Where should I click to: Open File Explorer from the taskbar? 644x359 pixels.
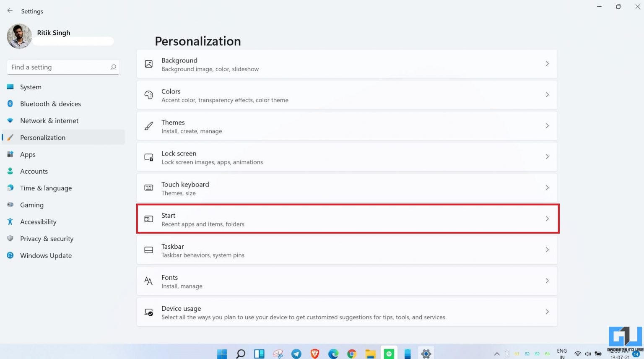[370, 354]
